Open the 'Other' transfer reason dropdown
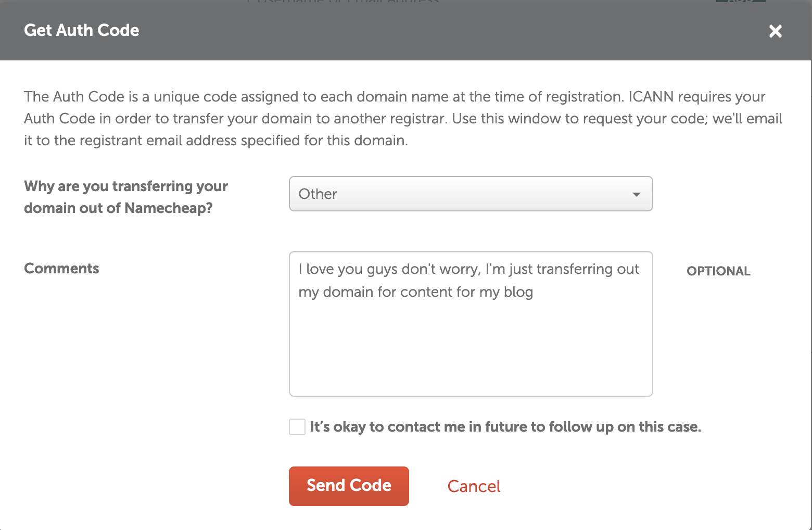 click(x=471, y=194)
